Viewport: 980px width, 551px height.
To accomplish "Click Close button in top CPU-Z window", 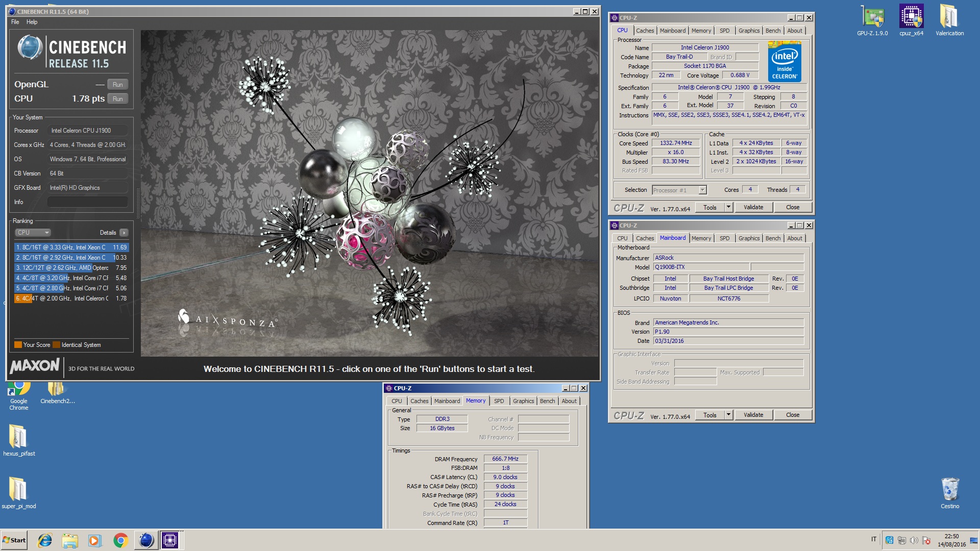I will click(x=793, y=208).
